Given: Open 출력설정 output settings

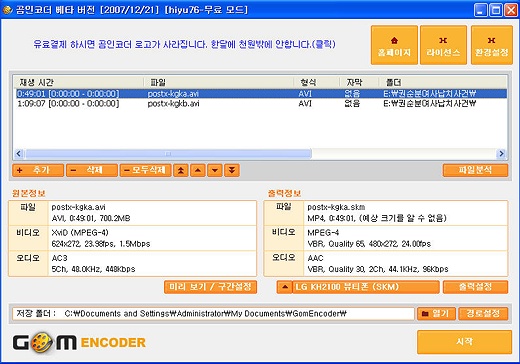Looking at the screenshot, I should (475, 287).
